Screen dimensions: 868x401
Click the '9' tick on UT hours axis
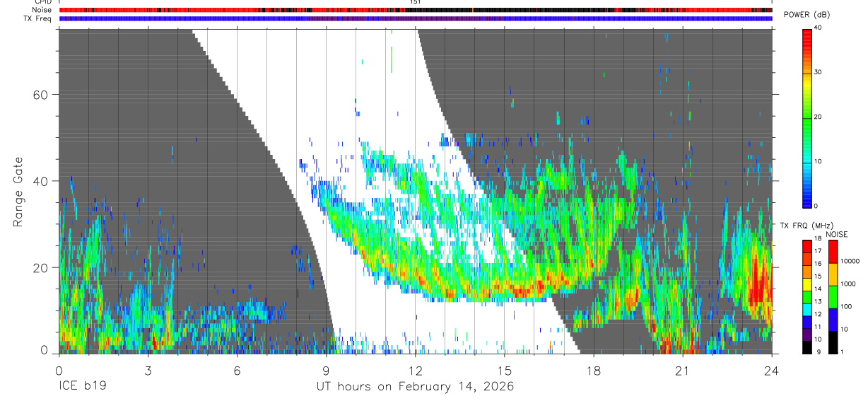pos(326,370)
